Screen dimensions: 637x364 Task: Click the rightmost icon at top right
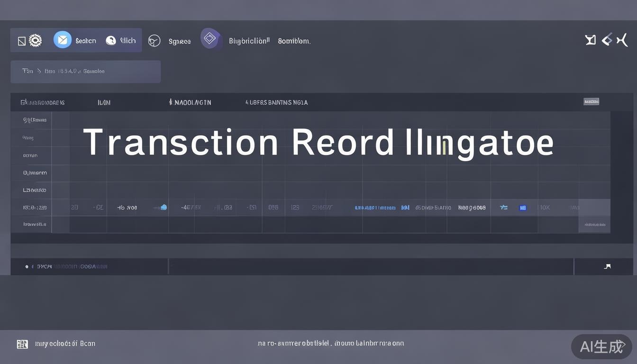(622, 40)
